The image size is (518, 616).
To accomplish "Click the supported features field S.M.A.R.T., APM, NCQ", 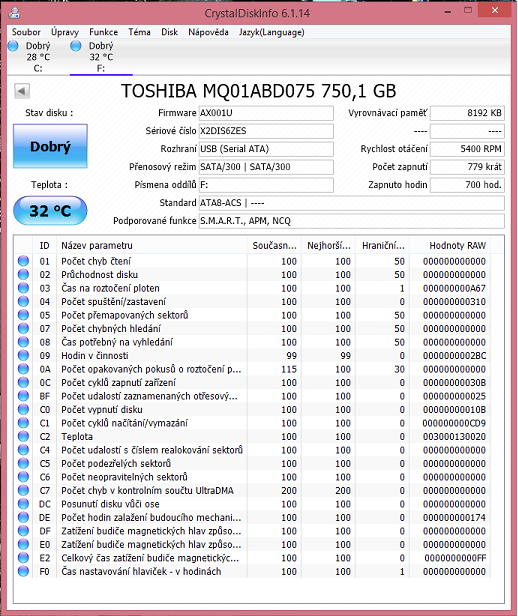I will pyautogui.click(x=351, y=221).
